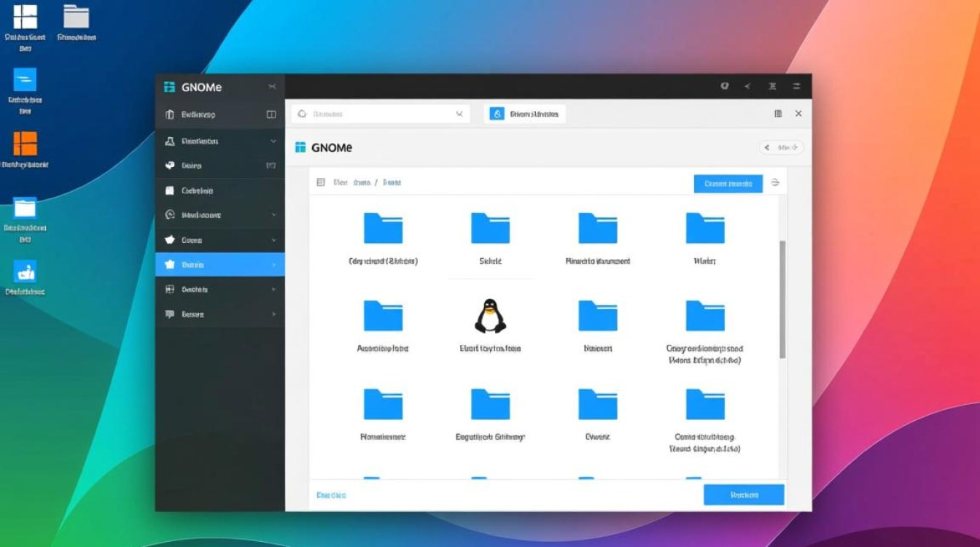
Task: Click the circular icon in the dark title bar
Action: pos(724,86)
